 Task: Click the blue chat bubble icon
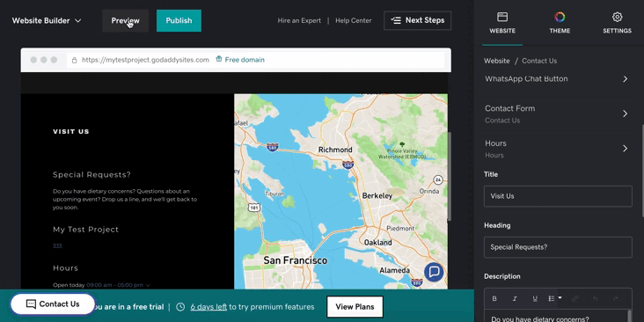tap(434, 272)
